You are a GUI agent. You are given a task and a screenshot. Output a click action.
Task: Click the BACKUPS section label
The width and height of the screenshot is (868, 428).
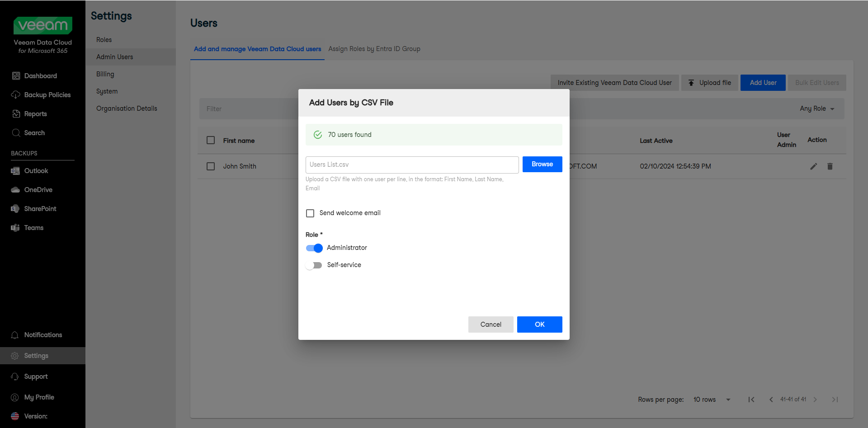[x=24, y=153]
